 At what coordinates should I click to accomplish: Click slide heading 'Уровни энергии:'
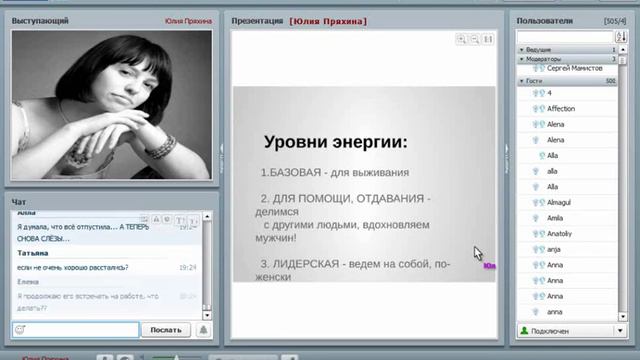pyautogui.click(x=336, y=142)
